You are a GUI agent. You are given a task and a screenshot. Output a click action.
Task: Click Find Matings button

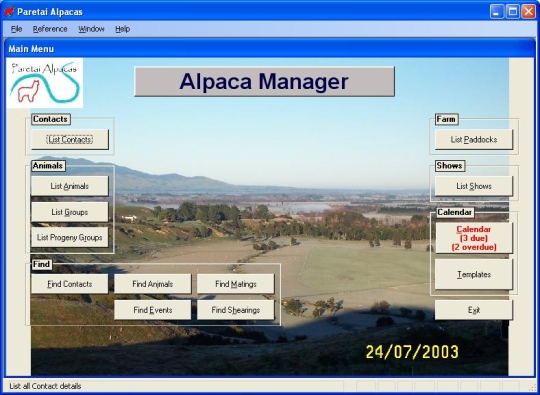[236, 284]
